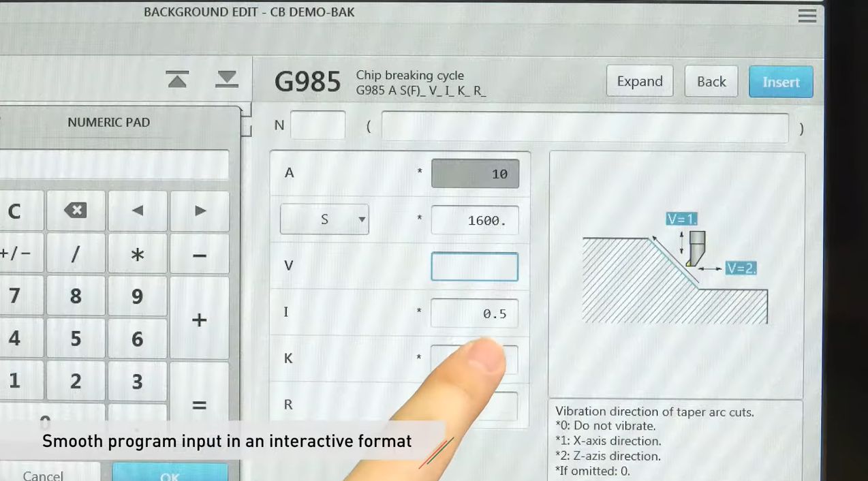Confirm entry with the OK button

point(170,475)
